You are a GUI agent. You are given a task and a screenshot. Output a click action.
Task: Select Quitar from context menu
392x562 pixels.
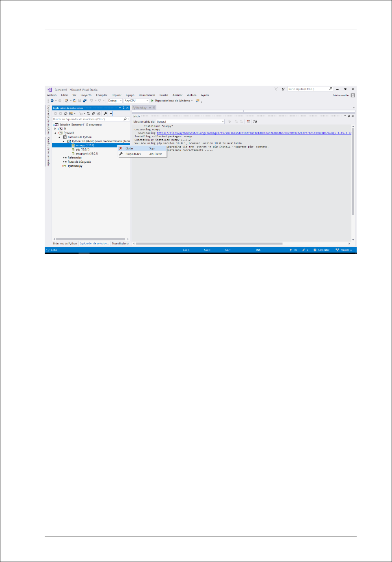click(142, 148)
